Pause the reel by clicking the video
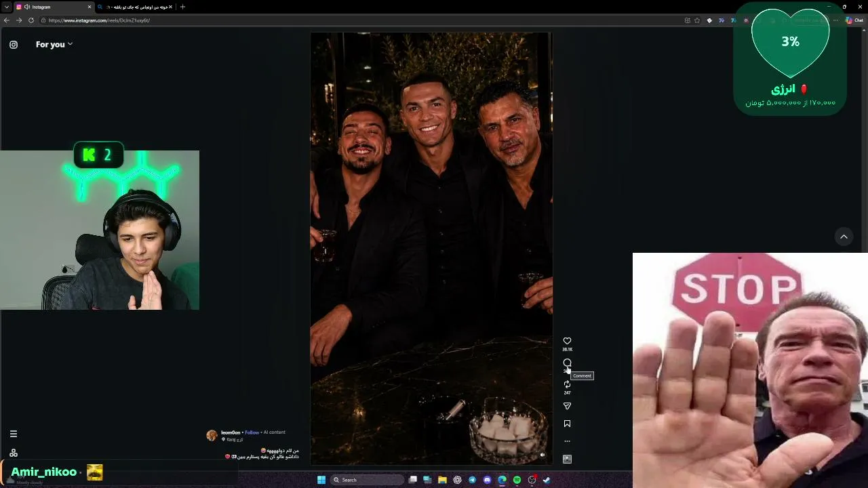868x488 pixels. 431,249
